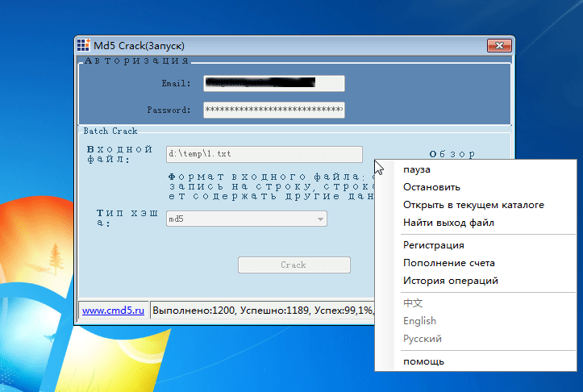Viewport: 583px width, 392px height.
Task: Click the Формат входного файла description text
Action: tap(272, 186)
